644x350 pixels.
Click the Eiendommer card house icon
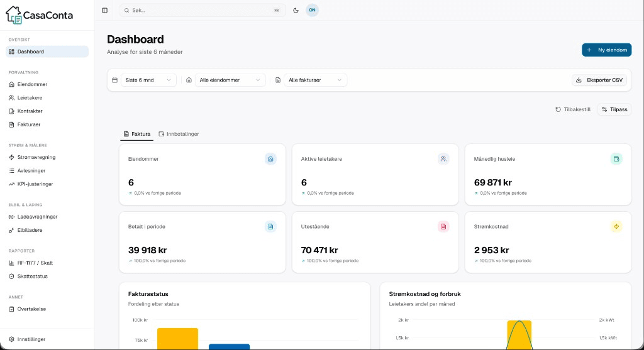pos(270,159)
